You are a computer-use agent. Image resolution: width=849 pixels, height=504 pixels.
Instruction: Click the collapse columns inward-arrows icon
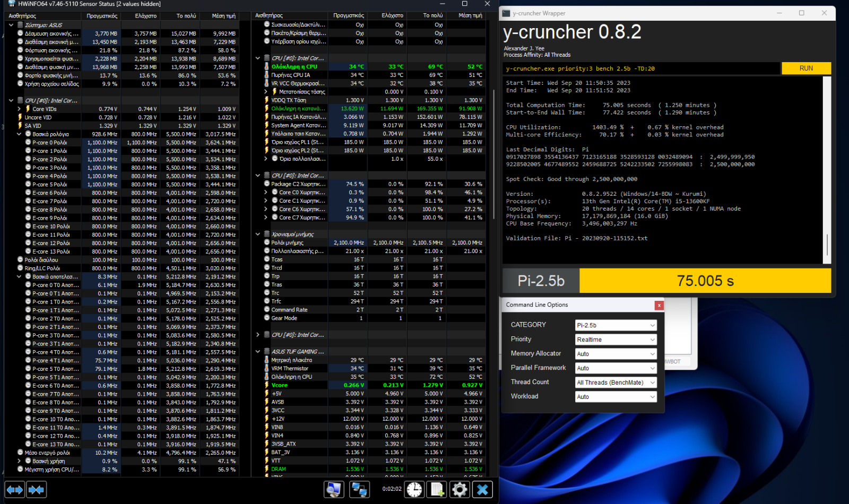pyautogui.click(x=36, y=489)
